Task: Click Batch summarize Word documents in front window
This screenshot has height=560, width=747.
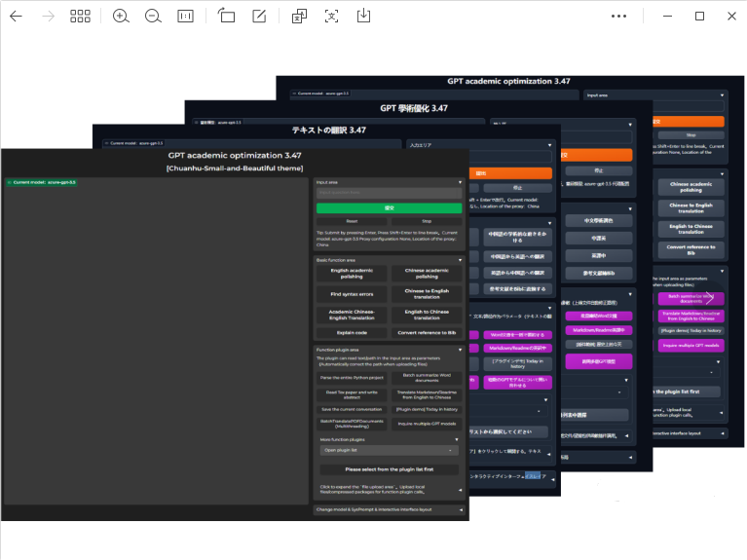Action: (427, 378)
